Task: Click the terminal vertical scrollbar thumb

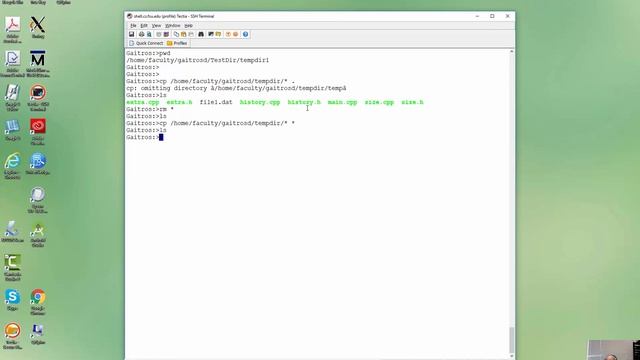Action: [x=511, y=340]
